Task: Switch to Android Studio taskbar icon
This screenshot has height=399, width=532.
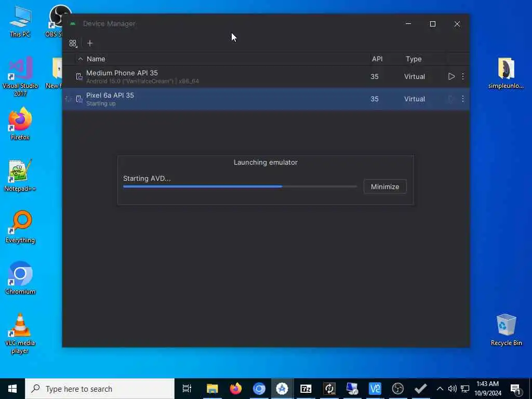Action: coord(282,389)
